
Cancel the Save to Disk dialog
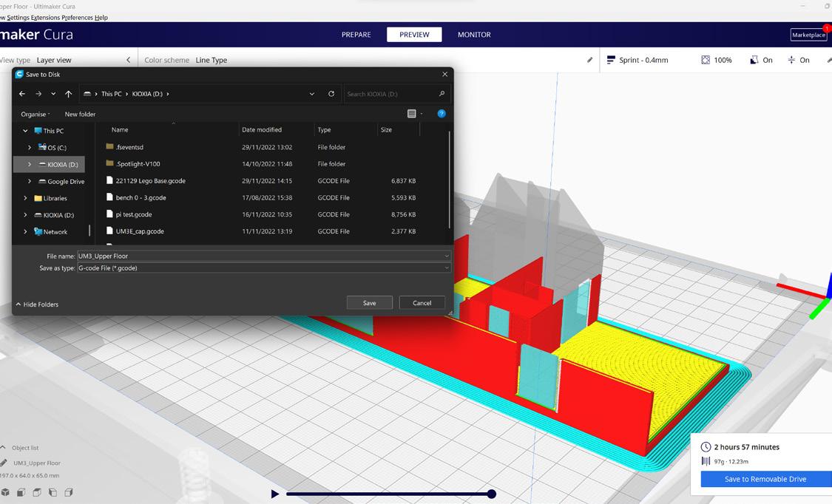click(x=422, y=302)
